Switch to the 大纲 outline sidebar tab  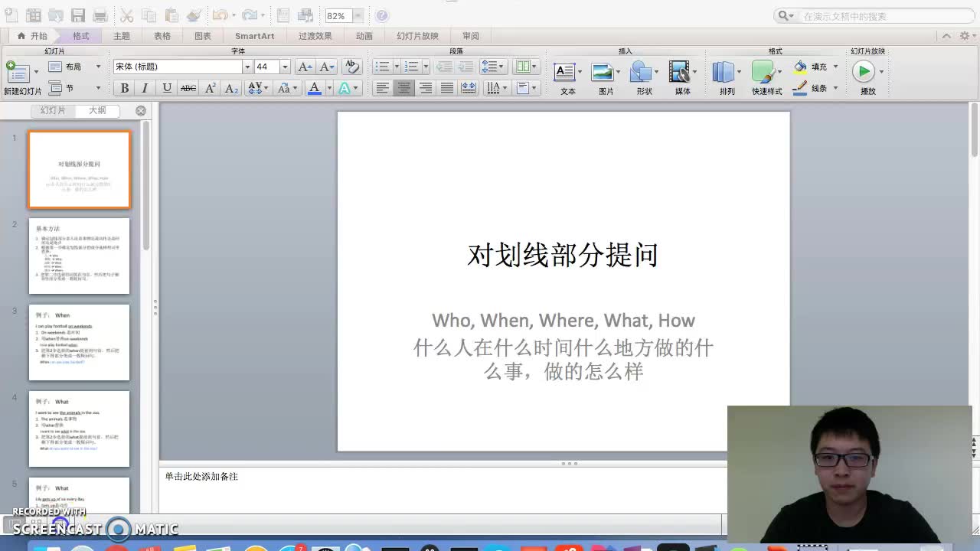pos(97,110)
